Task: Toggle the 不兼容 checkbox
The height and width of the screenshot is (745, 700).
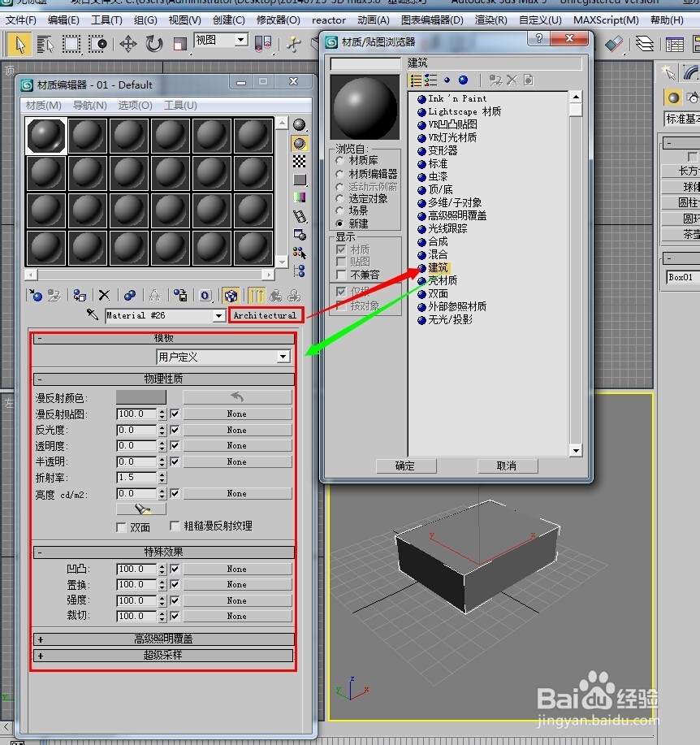Action: tap(340, 275)
